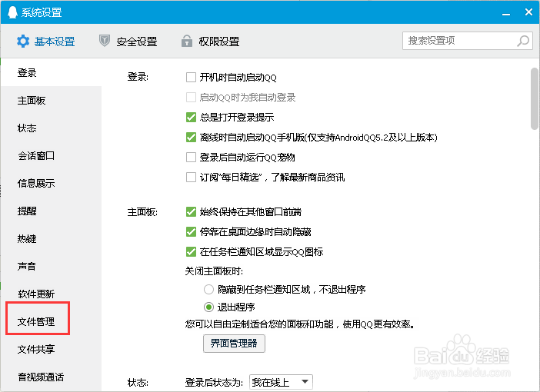Check 订阅"每日精选" option
The height and width of the screenshot is (392, 540).
tap(191, 178)
